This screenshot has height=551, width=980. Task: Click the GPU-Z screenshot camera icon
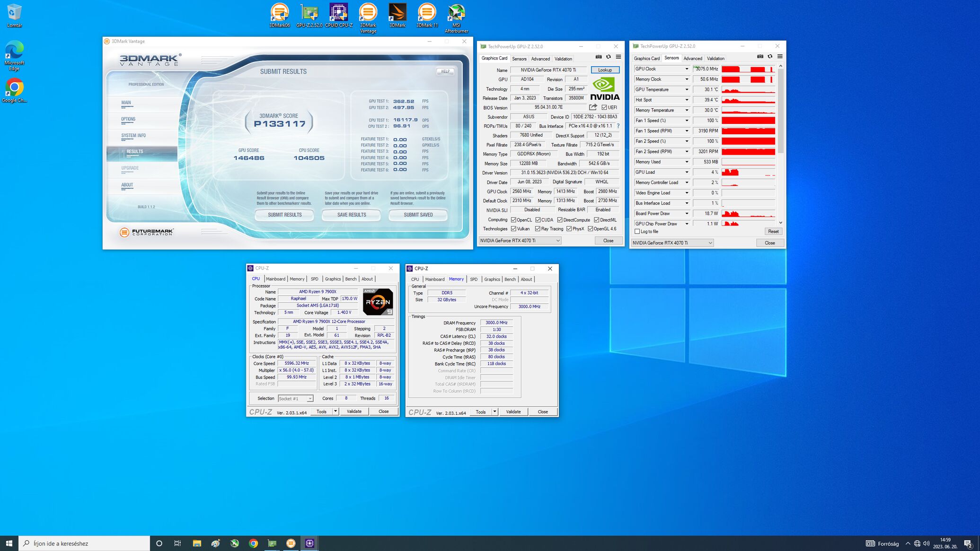(x=598, y=57)
